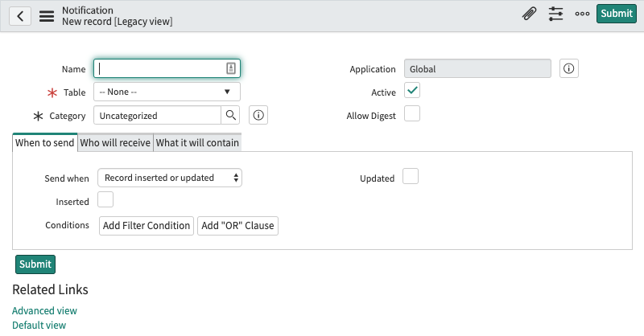Image resolution: width=644 pixels, height=336 pixels.
Task: Switch to the What it will contain tab
Action: (197, 143)
